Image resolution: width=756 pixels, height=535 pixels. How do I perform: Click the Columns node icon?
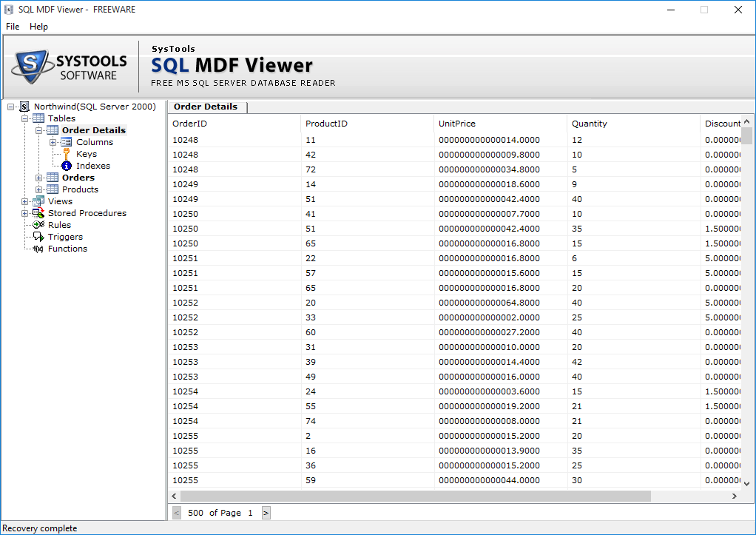click(66, 142)
